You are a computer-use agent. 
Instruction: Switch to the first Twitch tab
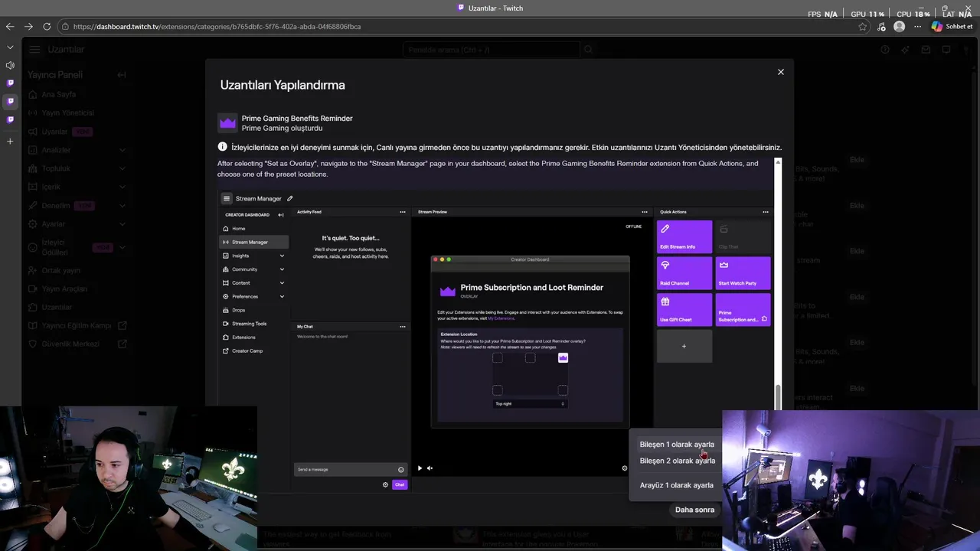coord(10,83)
